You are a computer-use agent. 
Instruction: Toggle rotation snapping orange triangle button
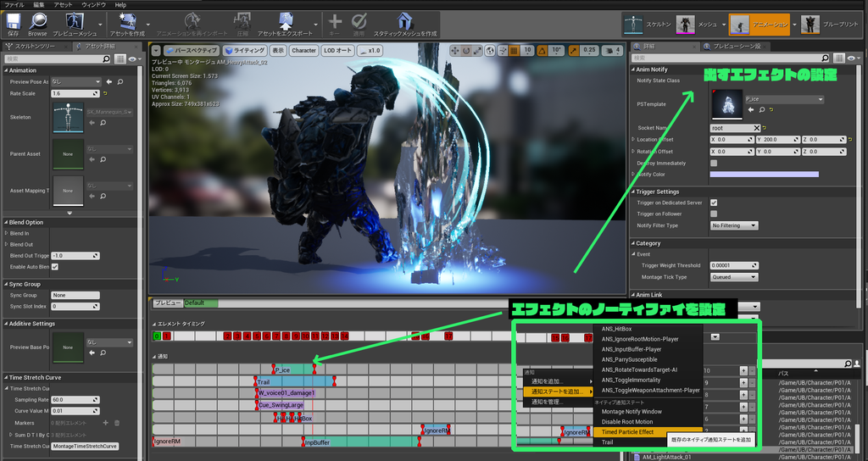[x=542, y=50]
